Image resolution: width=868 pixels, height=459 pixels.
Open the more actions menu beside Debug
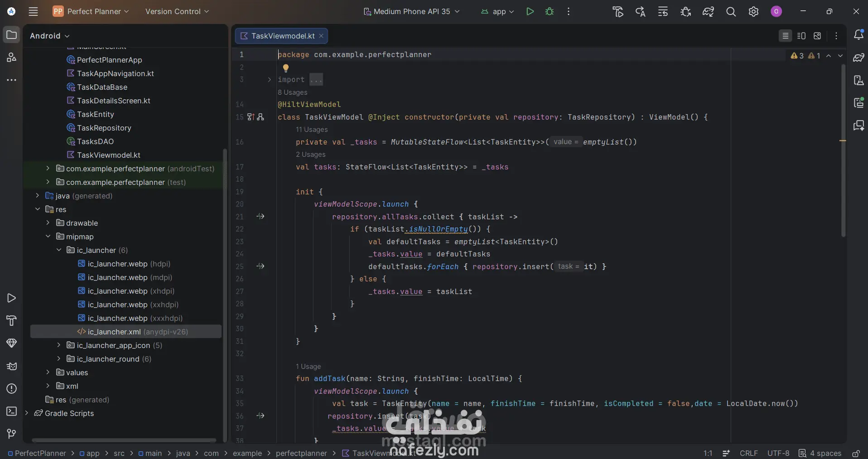tap(569, 11)
